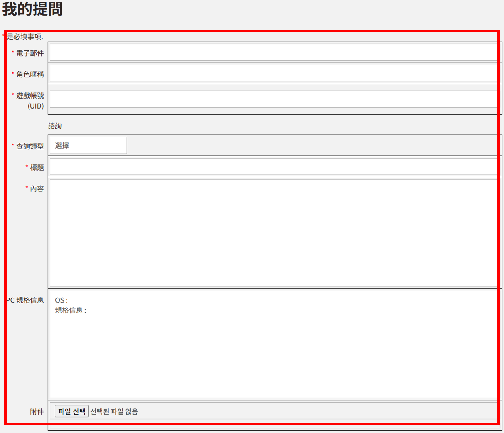
Task: Focus the 角色暱稱 nickname text box
Action: pyautogui.click(x=274, y=74)
